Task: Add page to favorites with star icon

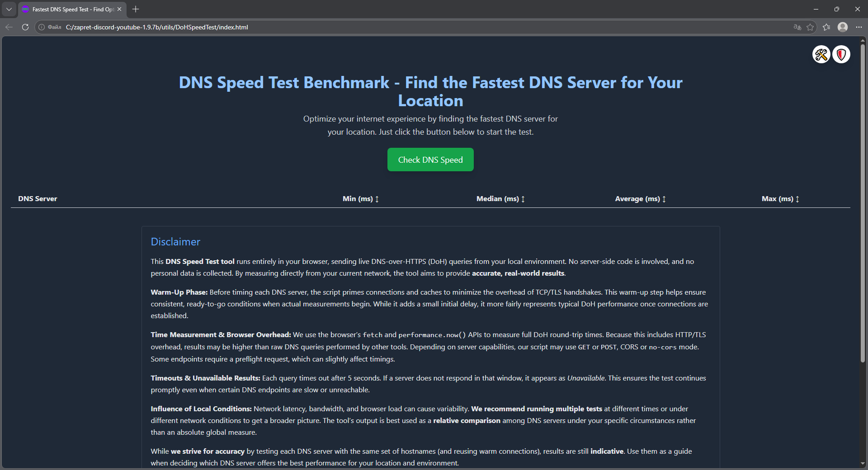Action: coord(810,27)
